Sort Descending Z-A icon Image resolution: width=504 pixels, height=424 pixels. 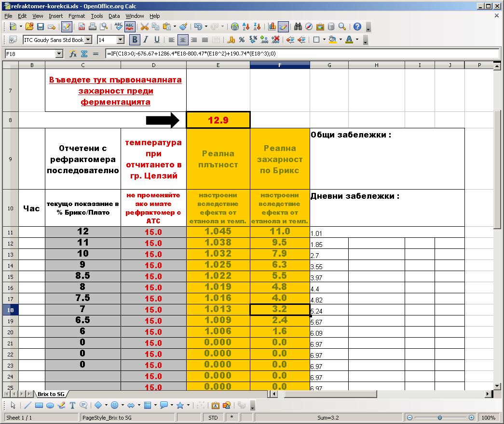click(257, 27)
